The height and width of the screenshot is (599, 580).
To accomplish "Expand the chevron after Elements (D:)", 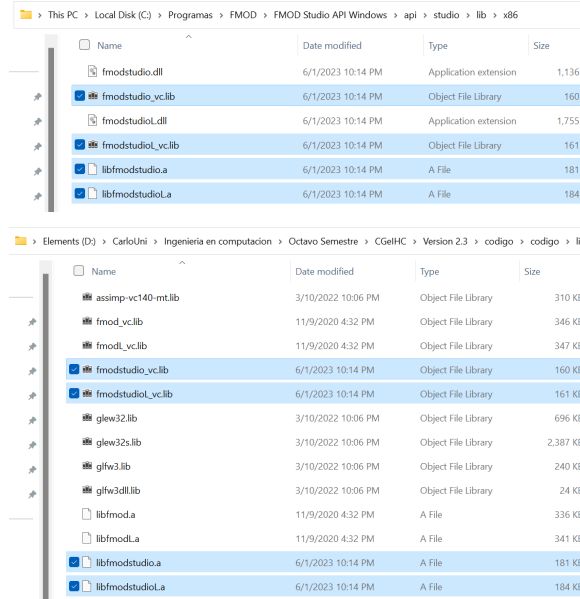I will point(104,241).
